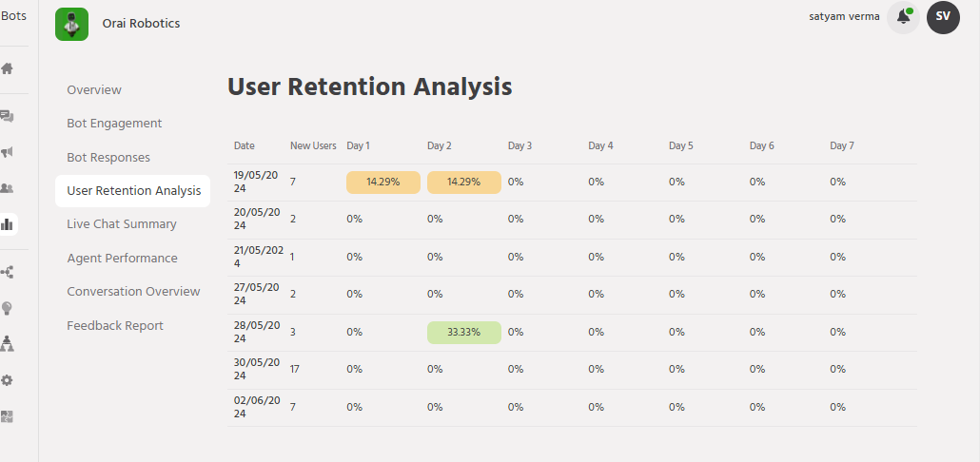Click the Orai Robotics bot logo
This screenshot has width=980, height=462.
point(72,24)
